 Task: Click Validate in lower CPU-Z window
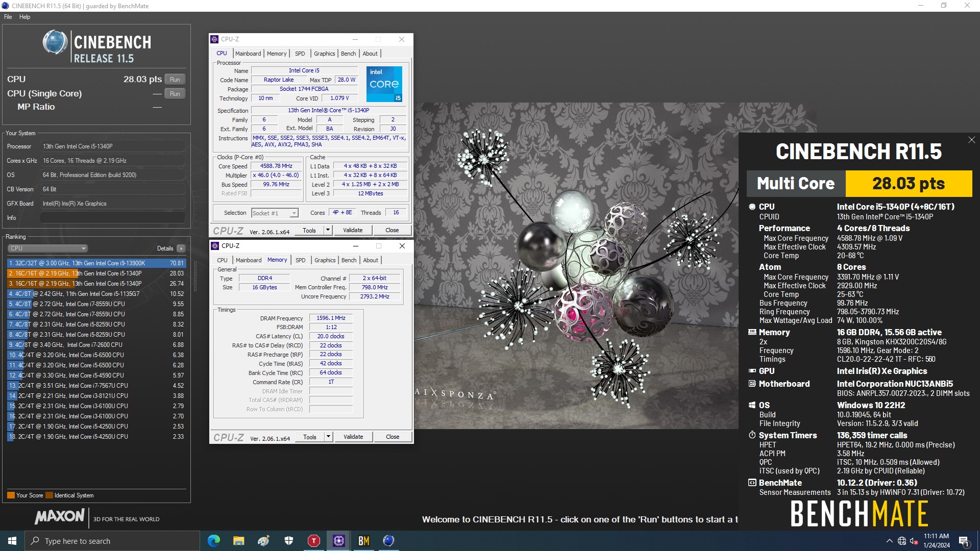pos(353,437)
